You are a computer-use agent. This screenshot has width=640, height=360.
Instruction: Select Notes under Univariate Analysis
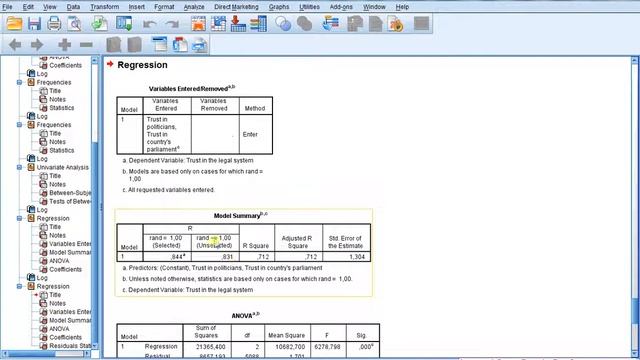click(57, 184)
